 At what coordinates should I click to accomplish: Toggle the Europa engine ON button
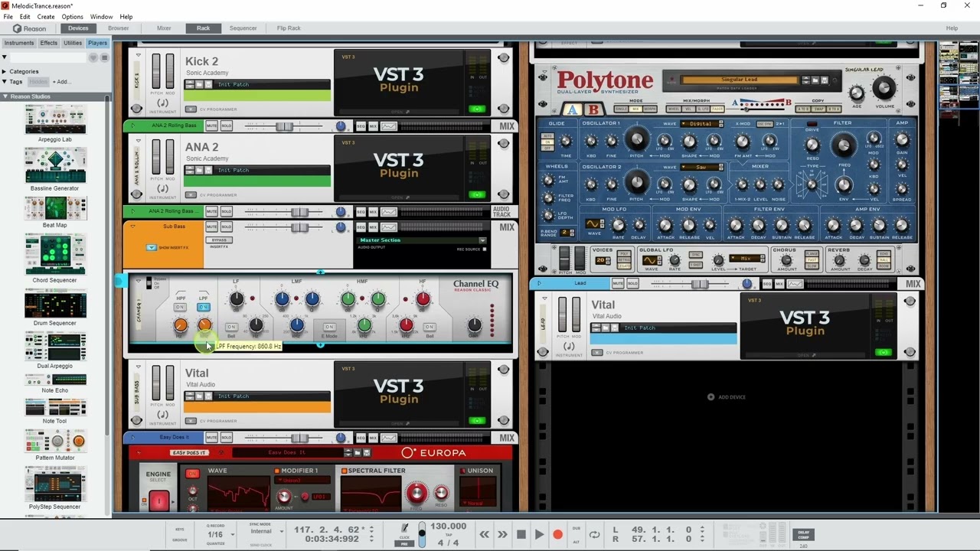click(193, 474)
